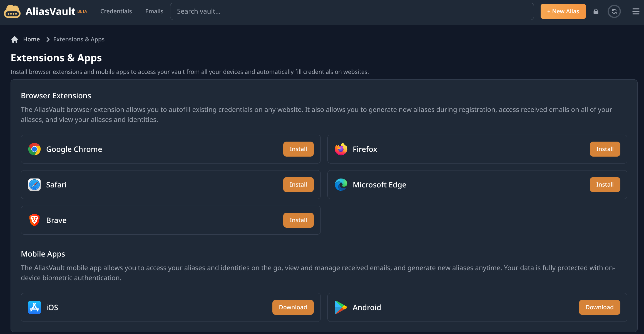Click the Microsoft Edge icon
The height and width of the screenshot is (334, 644).
coord(341,185)
